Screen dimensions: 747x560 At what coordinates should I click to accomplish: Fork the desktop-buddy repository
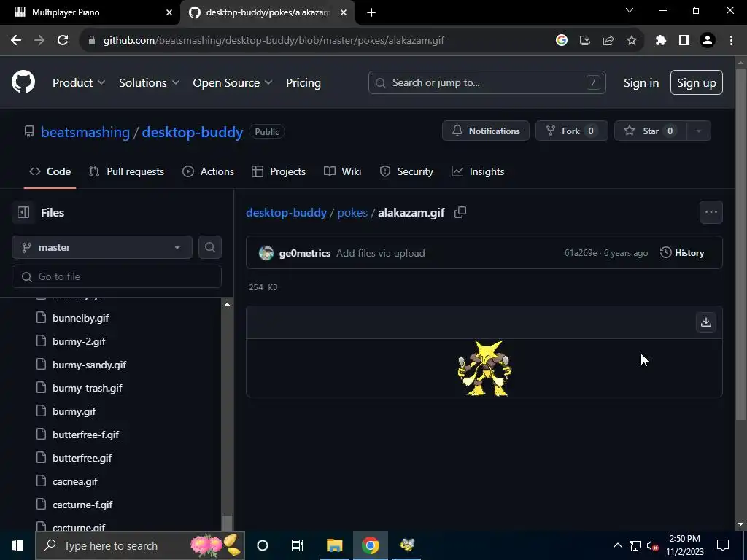point(571,131)
